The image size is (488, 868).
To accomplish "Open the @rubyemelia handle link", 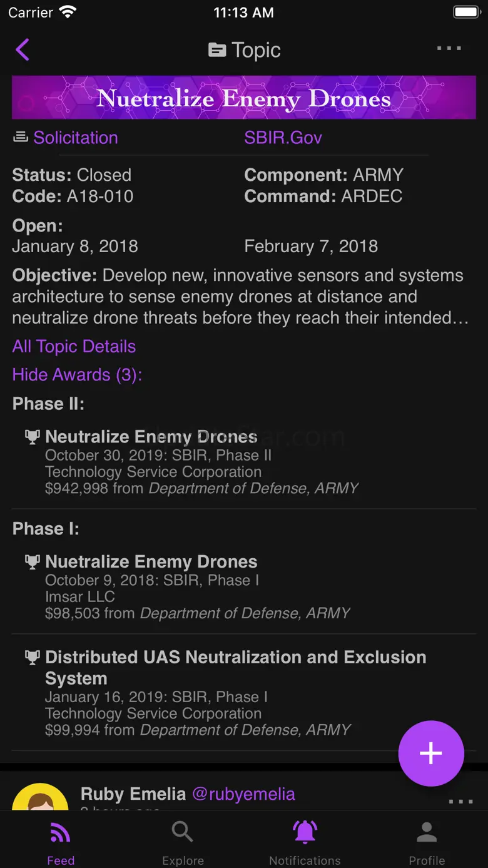I will pyautogui.click(x=243, y=794).
